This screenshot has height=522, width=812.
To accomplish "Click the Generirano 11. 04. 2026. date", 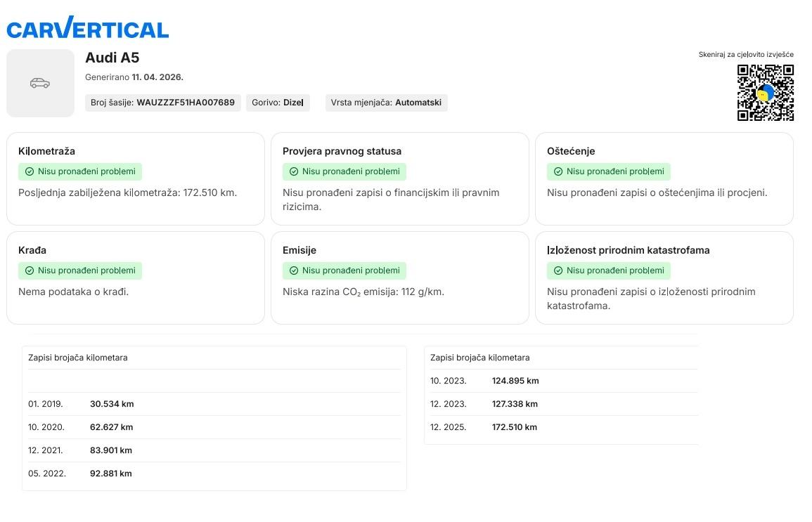I will click(x=134, y=77).
